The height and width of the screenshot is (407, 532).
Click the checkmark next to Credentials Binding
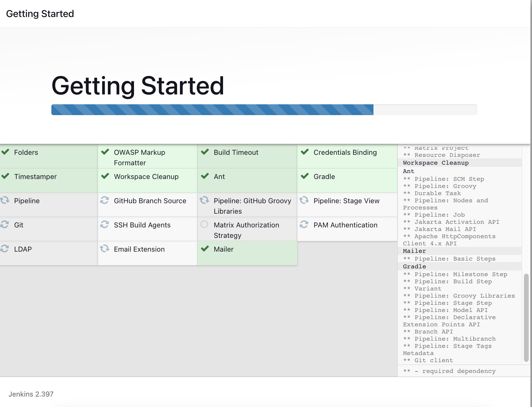coord(305,152)
